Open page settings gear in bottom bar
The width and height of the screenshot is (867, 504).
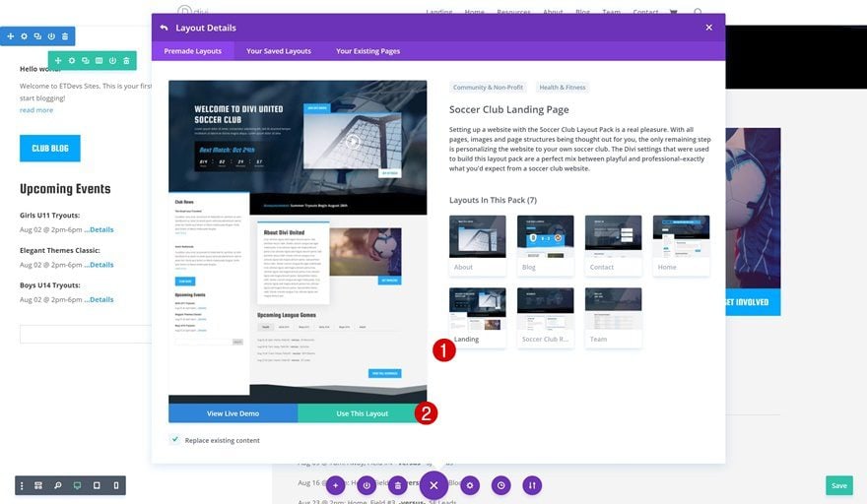pos(470,485)
